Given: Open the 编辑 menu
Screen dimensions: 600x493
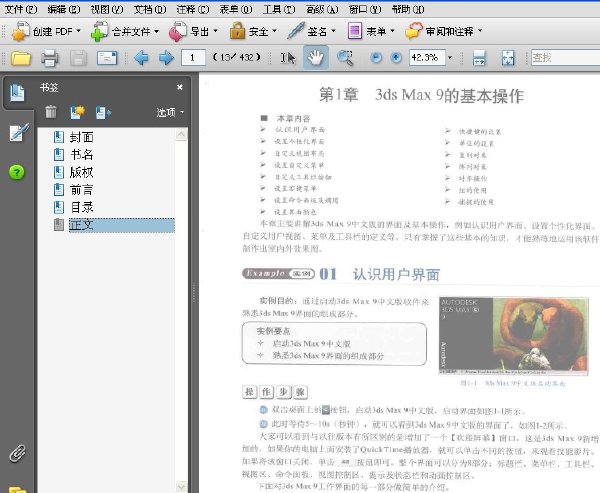Looking at the screenshot, I should tap(64, 9).
